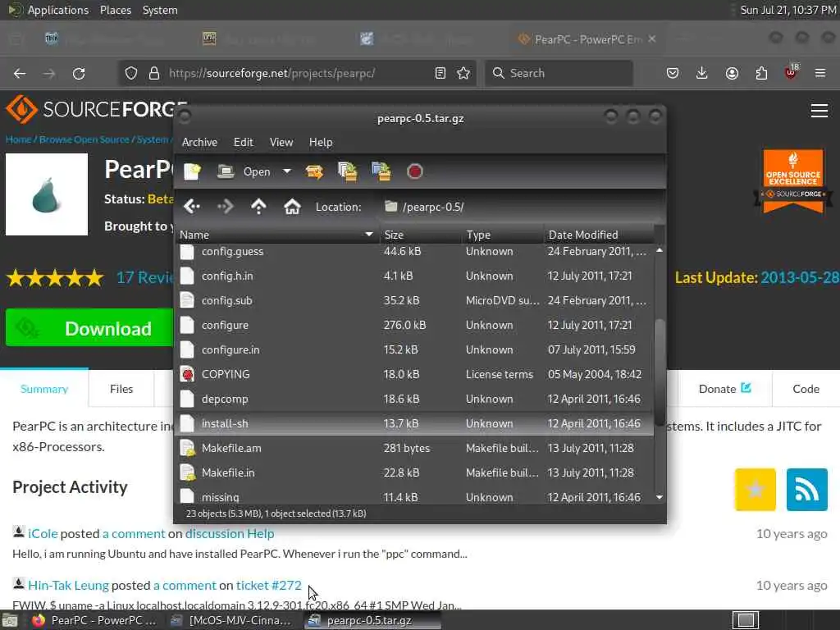This screenshot has width=840, height=630.
Task: Go forward in archive location
Action: click(226, 206)
